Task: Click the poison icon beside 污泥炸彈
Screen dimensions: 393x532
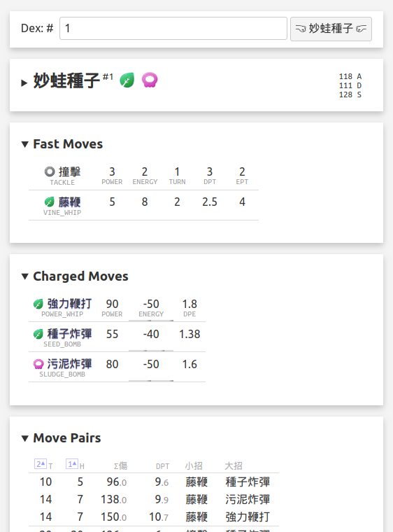Action: pyautogui.click(x=38, y=365)
